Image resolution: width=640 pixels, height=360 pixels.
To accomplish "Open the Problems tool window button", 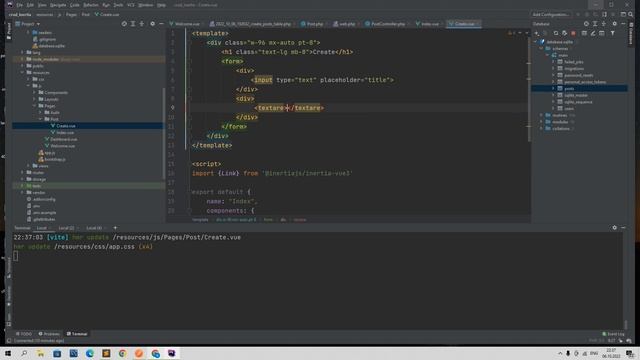I will pyautogui.click(x=49, y=334).
